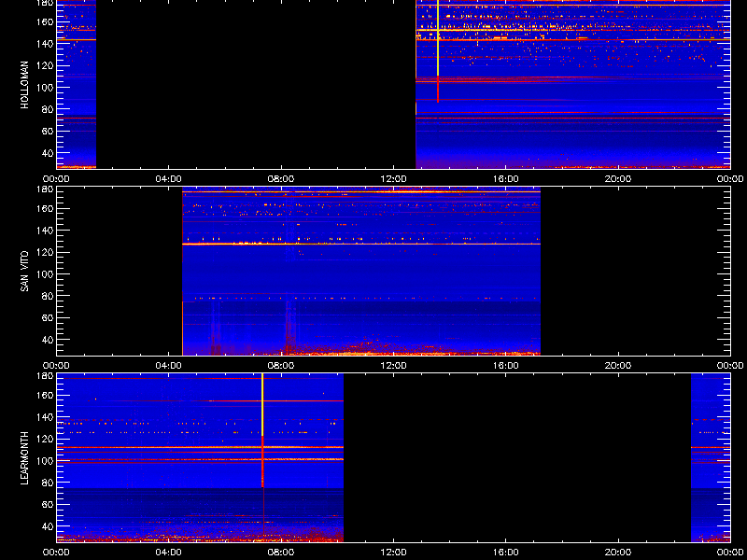The image size is (747, 560).
Task: Click the LEARMONTH station label
Action: [x=25, y=458]
